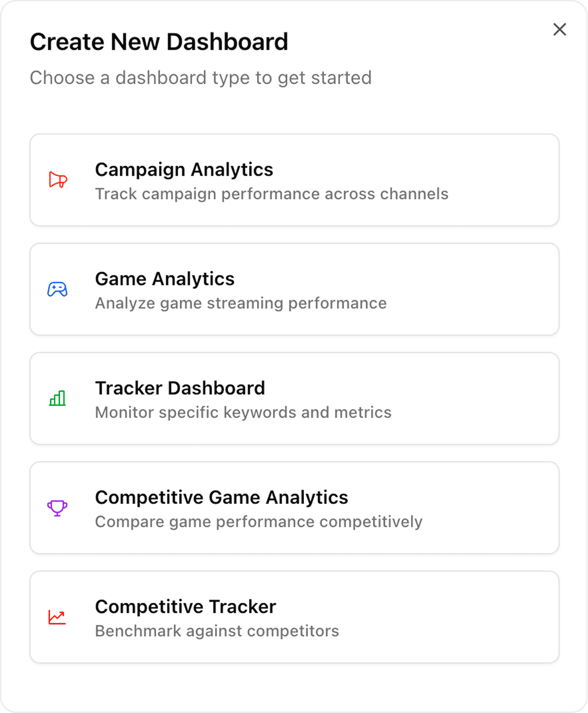
Task: Click the blue gamepad Game Analytics icon
Action: click(x=58, y=290)
